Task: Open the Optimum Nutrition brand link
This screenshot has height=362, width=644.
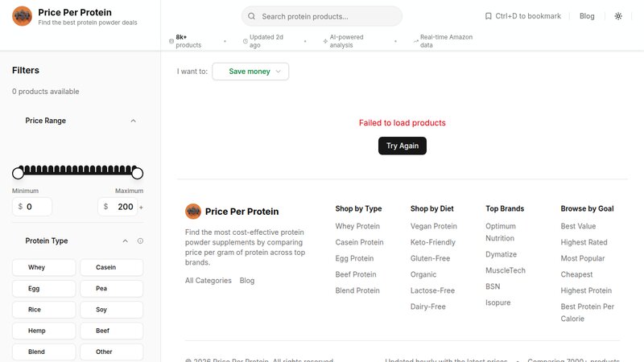Action: [501, 232]
